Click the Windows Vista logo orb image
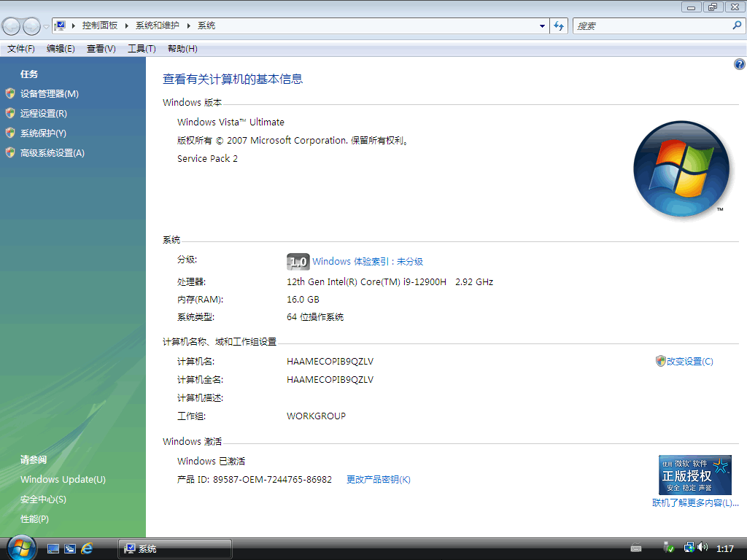The height and width of the screenshot is (560, 747). (x=681, y=168)
